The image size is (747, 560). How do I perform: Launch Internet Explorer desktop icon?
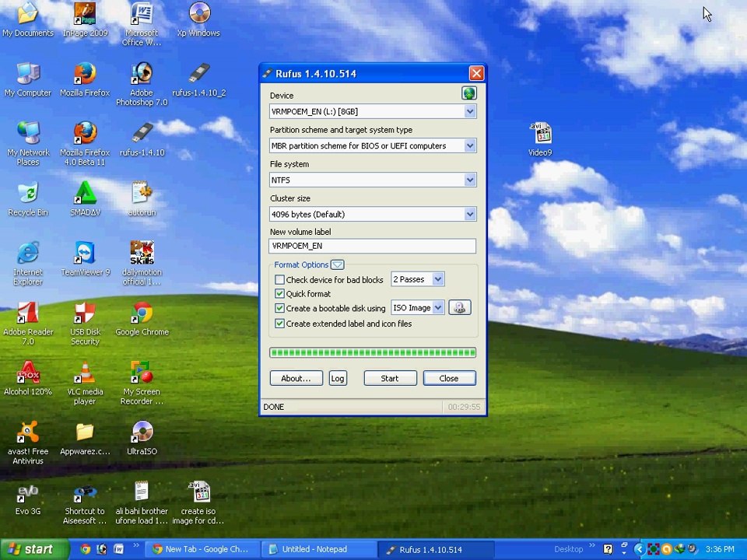click(28, 264)
